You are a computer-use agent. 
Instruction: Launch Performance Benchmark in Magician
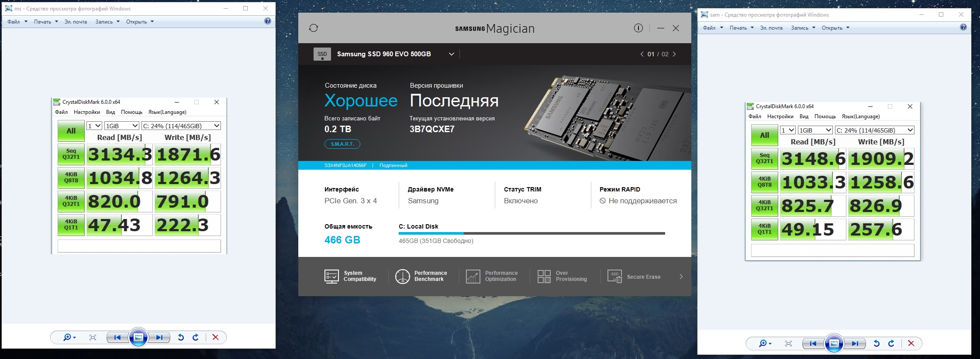pyautogui.click(x=421, y=276)
